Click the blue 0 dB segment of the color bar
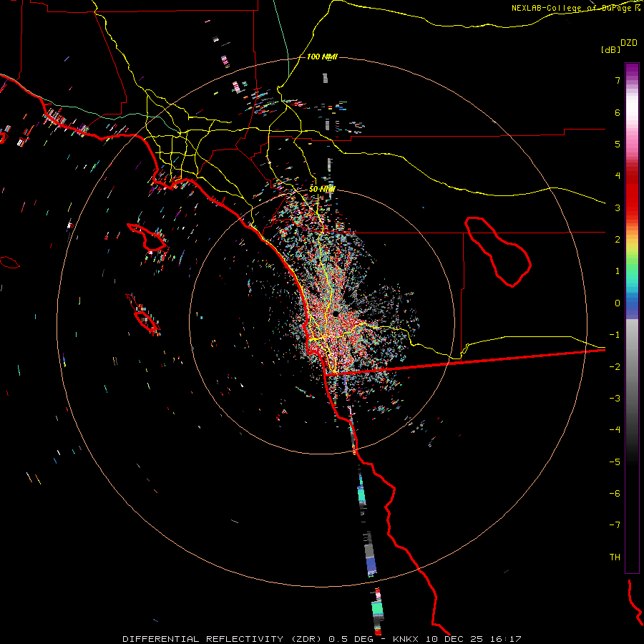The width and height of the screenshot is (644, 644). [x=632, y=304]
